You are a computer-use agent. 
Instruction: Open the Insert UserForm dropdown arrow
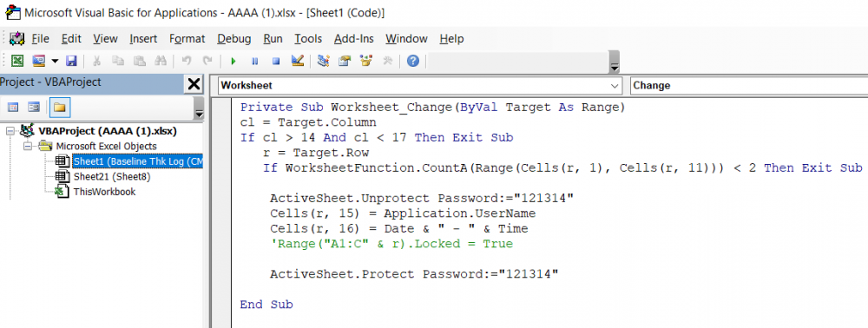(55, 61)
